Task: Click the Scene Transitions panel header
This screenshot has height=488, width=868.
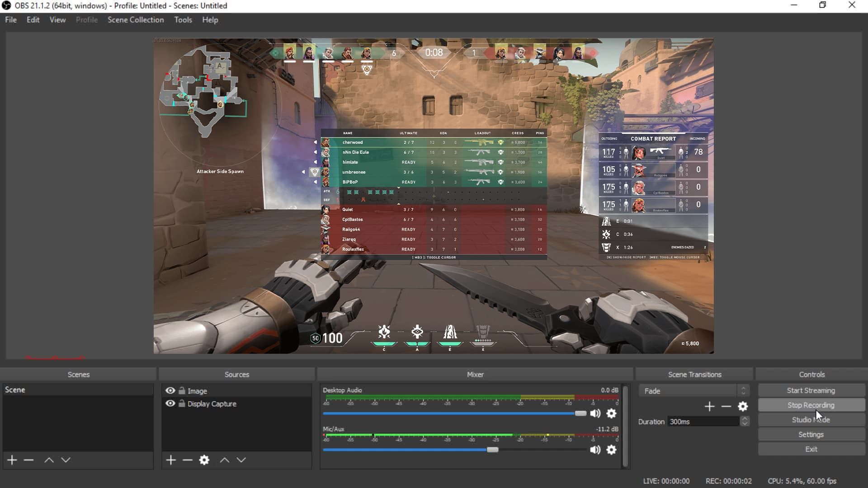Action: (695, 375)
